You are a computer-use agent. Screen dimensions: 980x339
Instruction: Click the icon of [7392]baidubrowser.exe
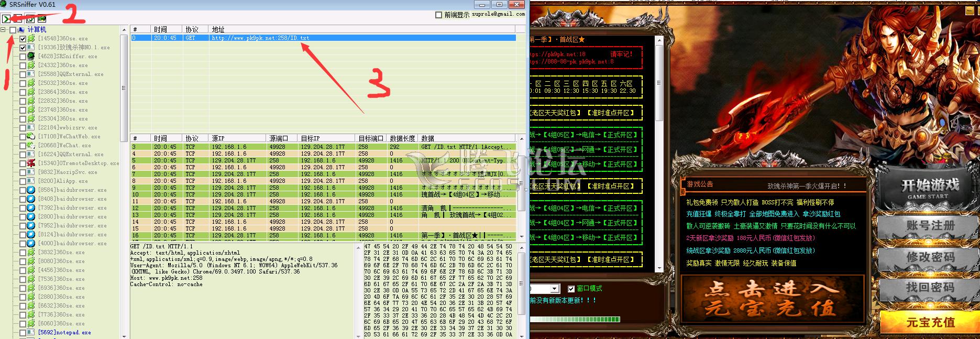[x=31, y=207]
